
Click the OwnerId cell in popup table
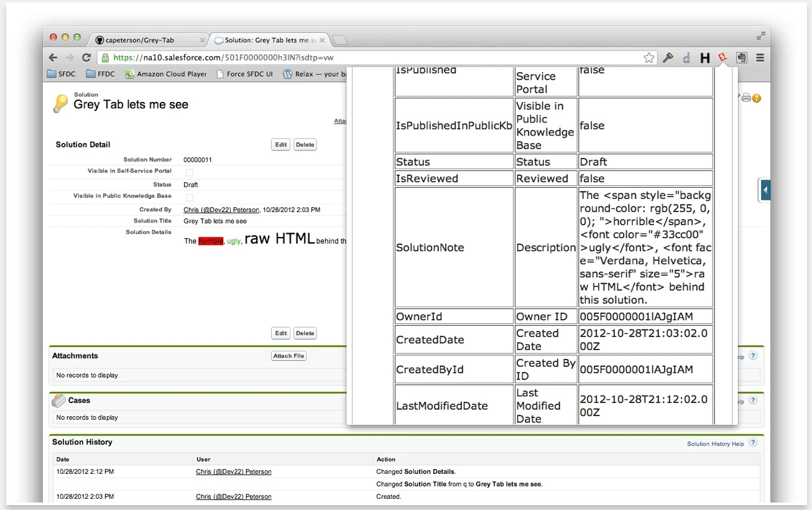click(x=454, y=317)
